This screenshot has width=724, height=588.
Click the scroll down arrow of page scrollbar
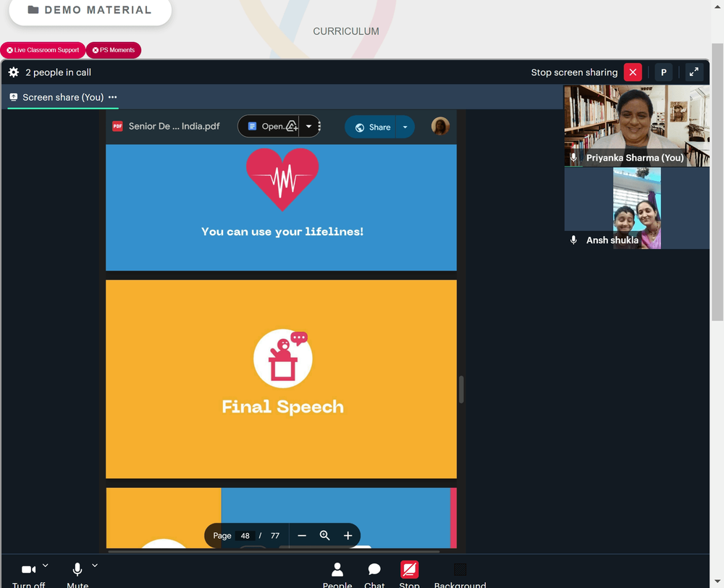click(717, 581)
